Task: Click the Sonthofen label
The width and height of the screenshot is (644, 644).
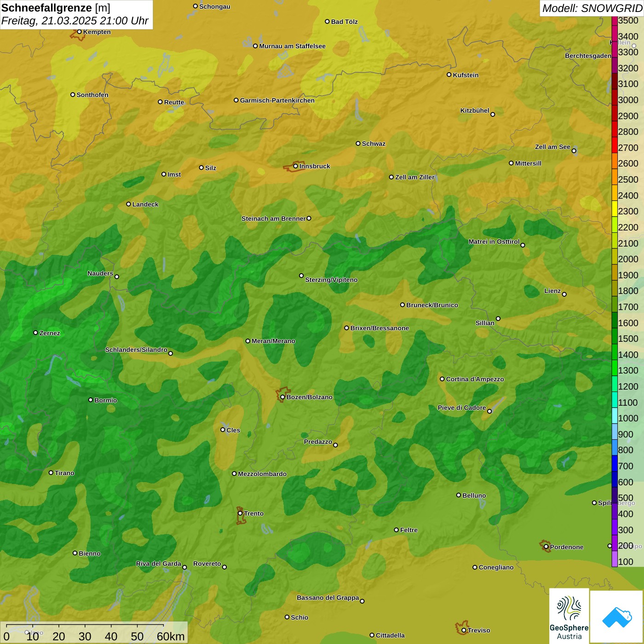Action: click(92, 95)
